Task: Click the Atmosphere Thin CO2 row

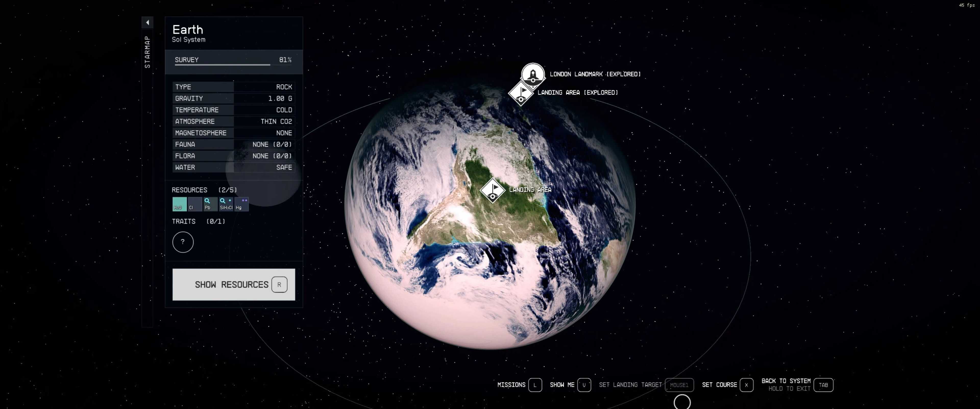Action: (x=234, y=121)
